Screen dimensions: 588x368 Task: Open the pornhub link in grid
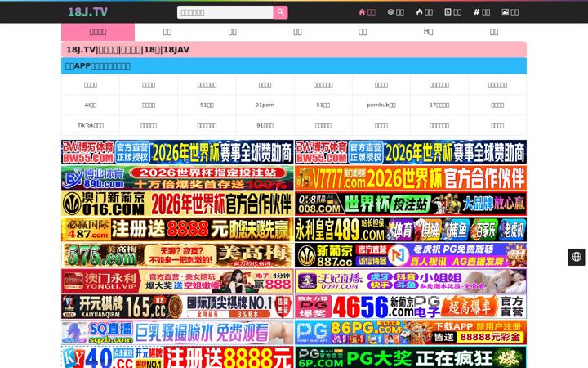pos(381,105)
